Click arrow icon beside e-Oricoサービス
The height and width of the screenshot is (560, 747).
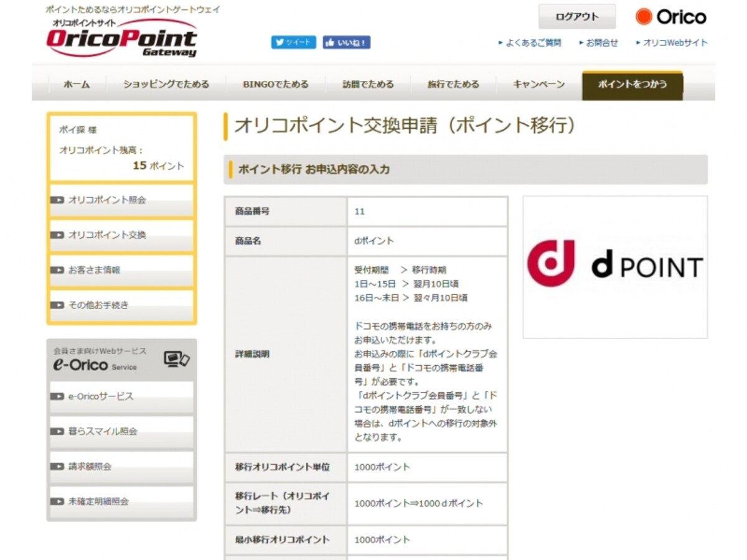tap(57, 396)
